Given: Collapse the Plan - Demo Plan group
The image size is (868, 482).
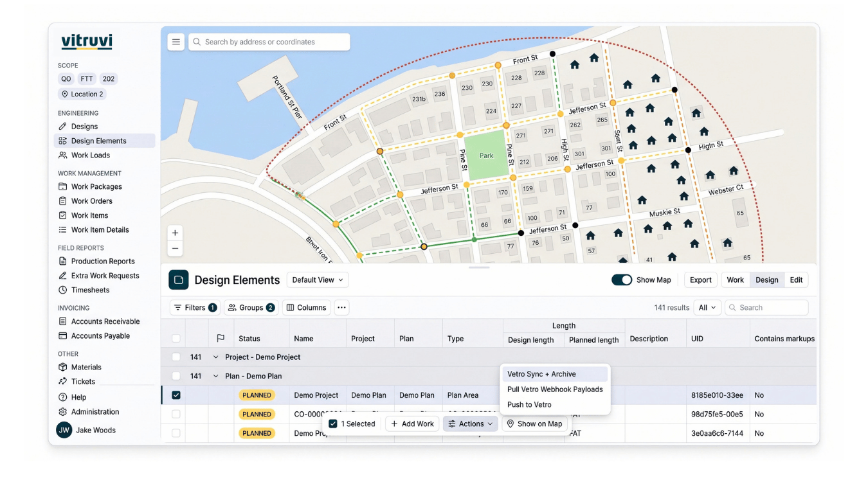Looking at the screenshot, I should (215, 377).
